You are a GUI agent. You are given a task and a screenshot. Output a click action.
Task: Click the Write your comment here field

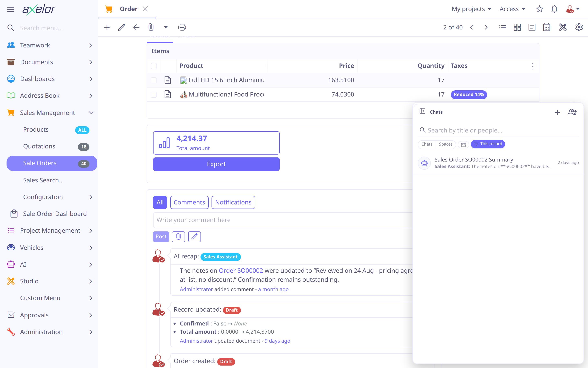click(283, 220)
